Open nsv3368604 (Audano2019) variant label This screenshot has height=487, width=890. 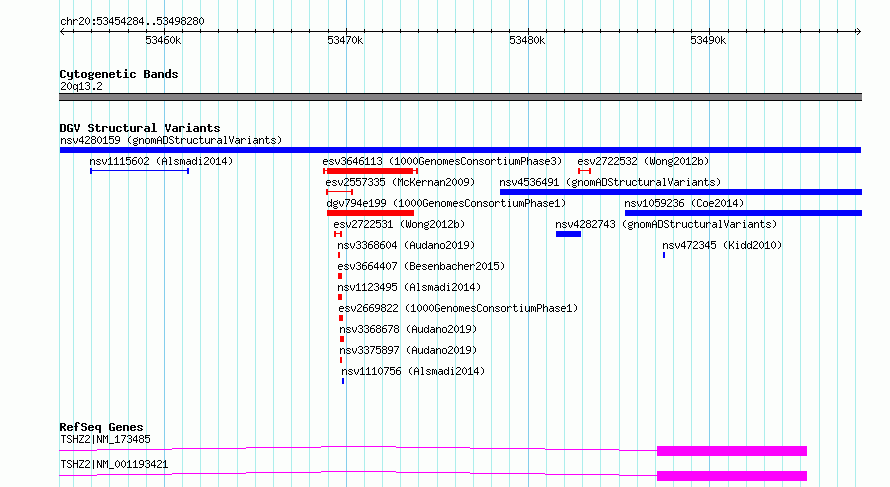tap(406, 245)
